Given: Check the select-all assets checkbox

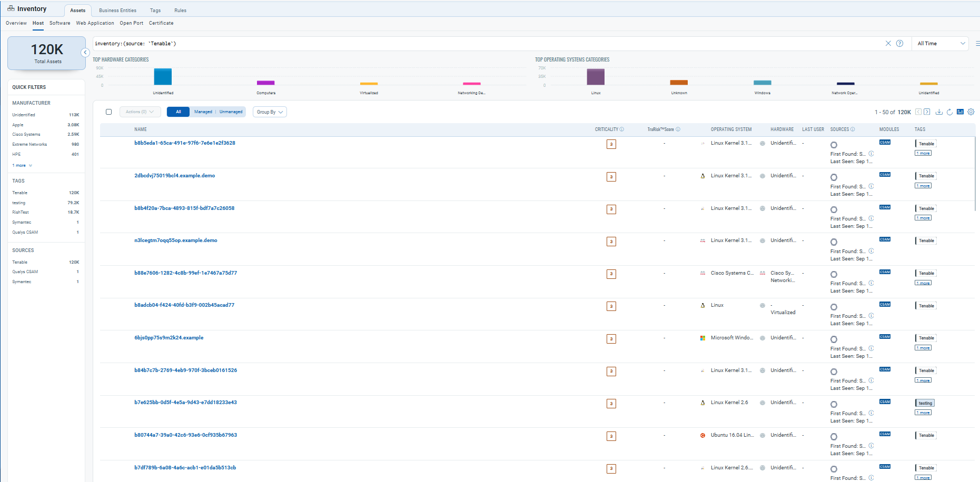Looking at the screenshot, I should click(x=109, y=112).
